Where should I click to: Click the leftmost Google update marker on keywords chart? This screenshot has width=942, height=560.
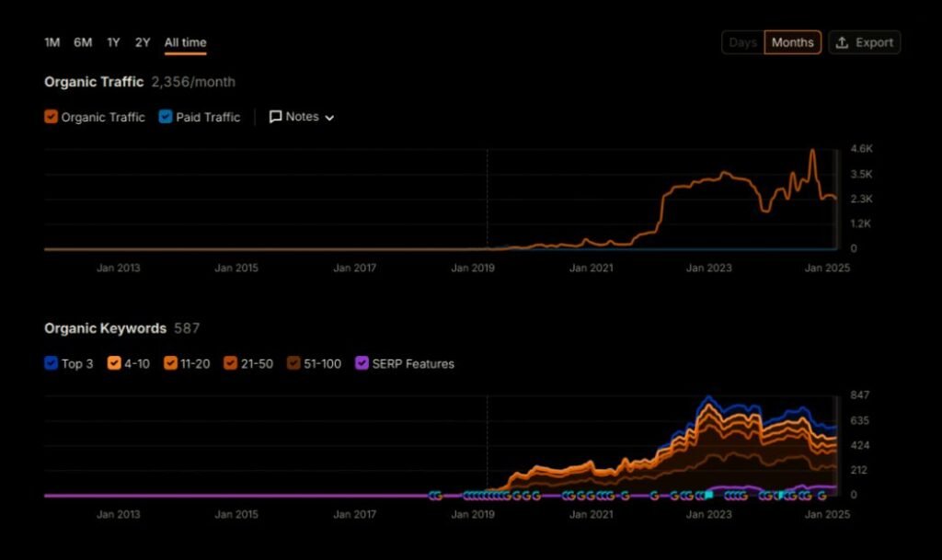pos(434,496)
